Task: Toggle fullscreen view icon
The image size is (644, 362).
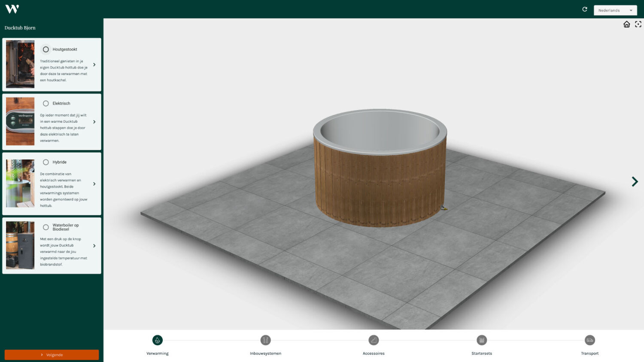Action: pos(638,24)
